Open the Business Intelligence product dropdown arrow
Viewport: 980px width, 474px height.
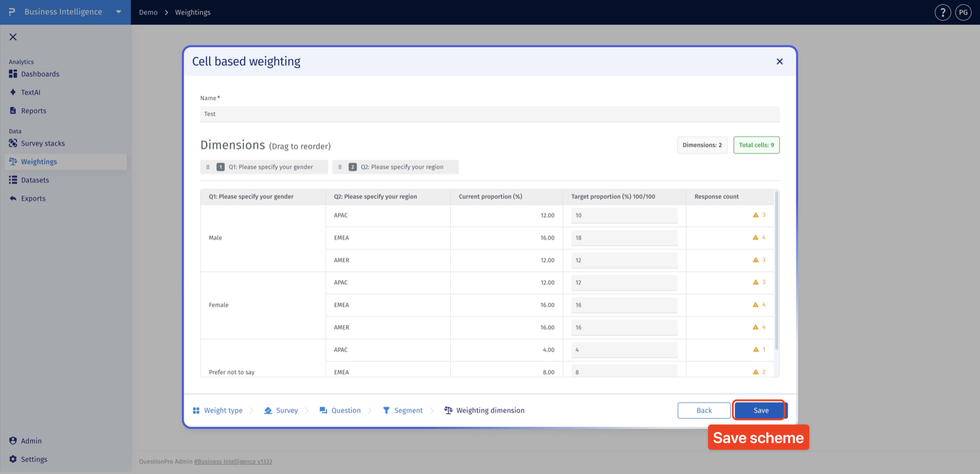coord(118,12)
